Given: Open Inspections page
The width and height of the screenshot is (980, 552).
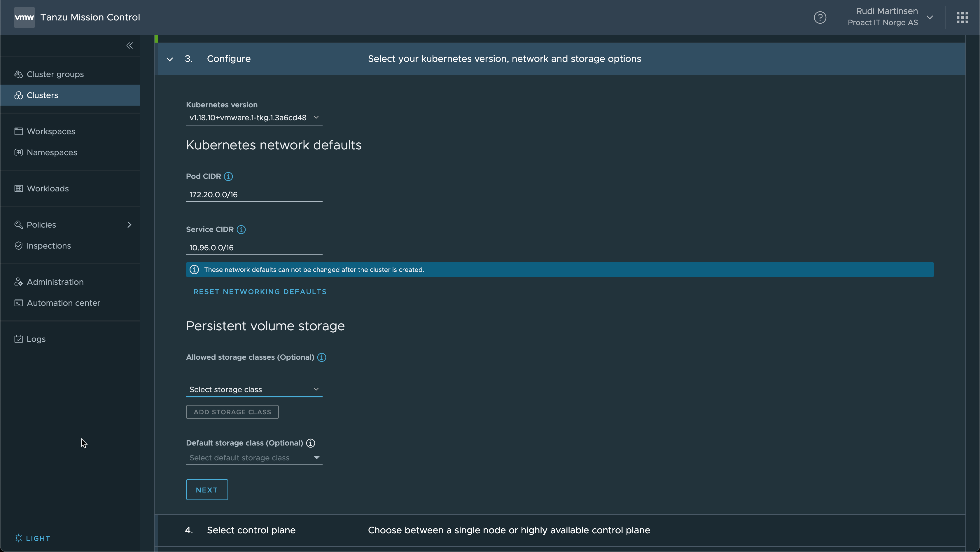Looking at the screenshot, I should tap(49, 246).
